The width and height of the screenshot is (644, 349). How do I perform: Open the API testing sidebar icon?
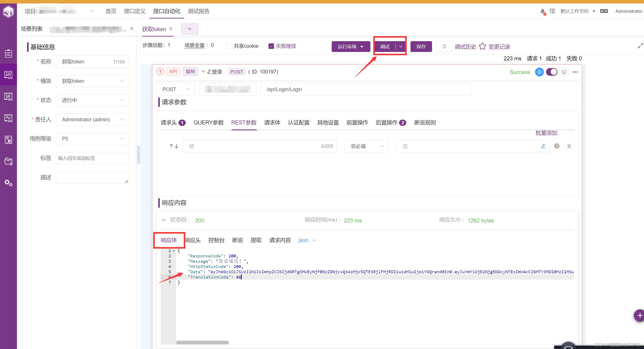8,75
